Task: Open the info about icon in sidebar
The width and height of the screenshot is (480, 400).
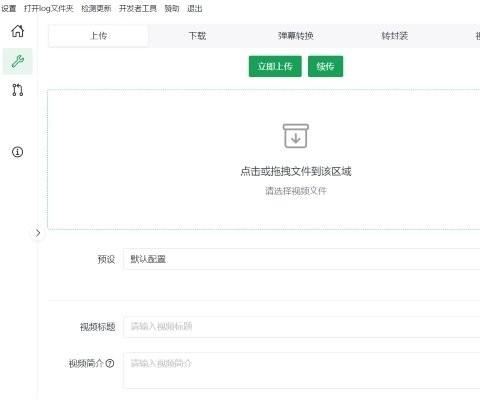Action: tap(18, 152)
